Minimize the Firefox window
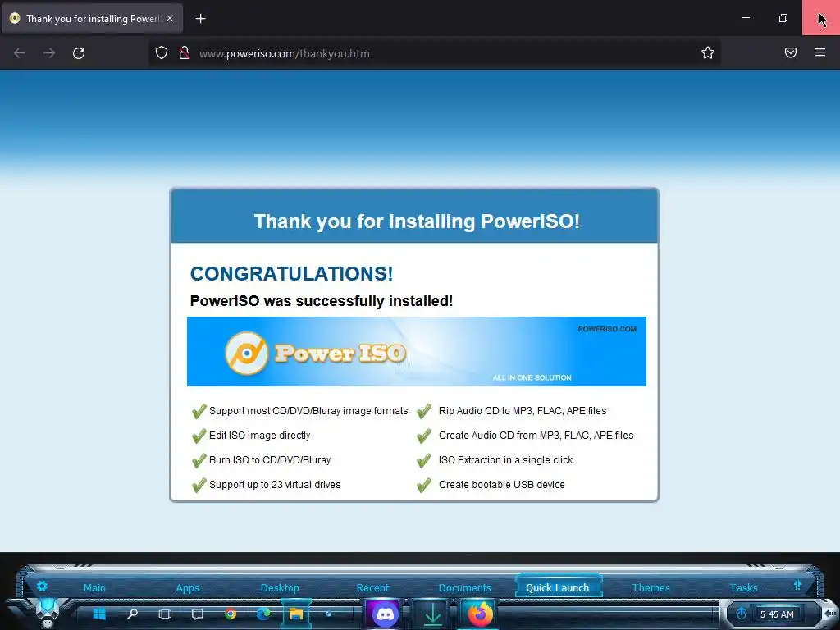The image size is (840, 630). pyautogui.click(x=745, y=18)
